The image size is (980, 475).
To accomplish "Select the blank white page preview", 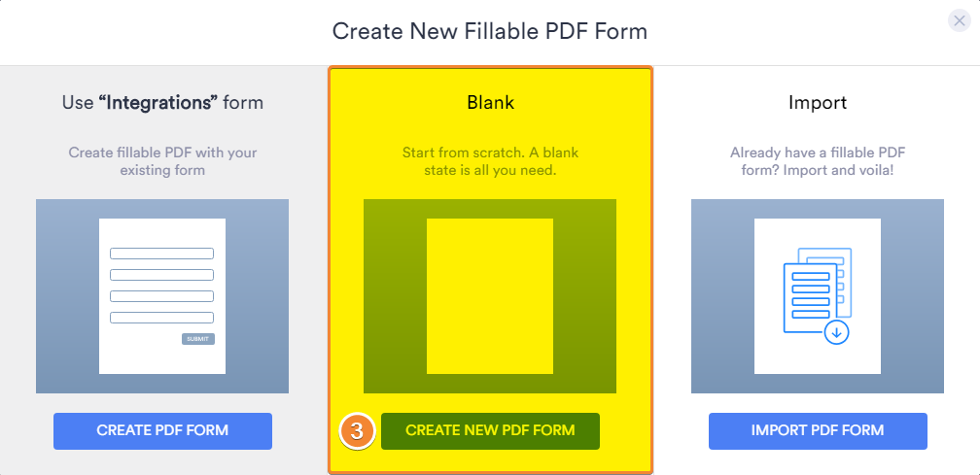I will (x=490, y=296).
